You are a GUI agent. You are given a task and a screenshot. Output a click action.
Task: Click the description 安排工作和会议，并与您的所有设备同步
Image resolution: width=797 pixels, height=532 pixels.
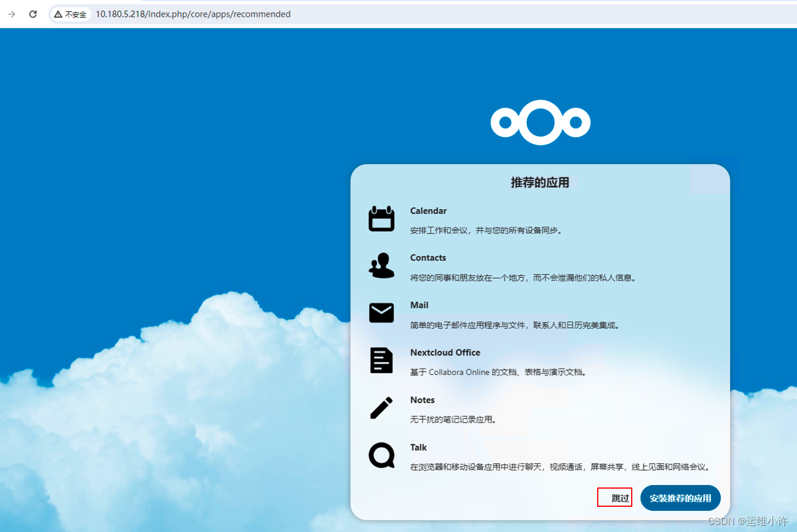tap(486, 231)
